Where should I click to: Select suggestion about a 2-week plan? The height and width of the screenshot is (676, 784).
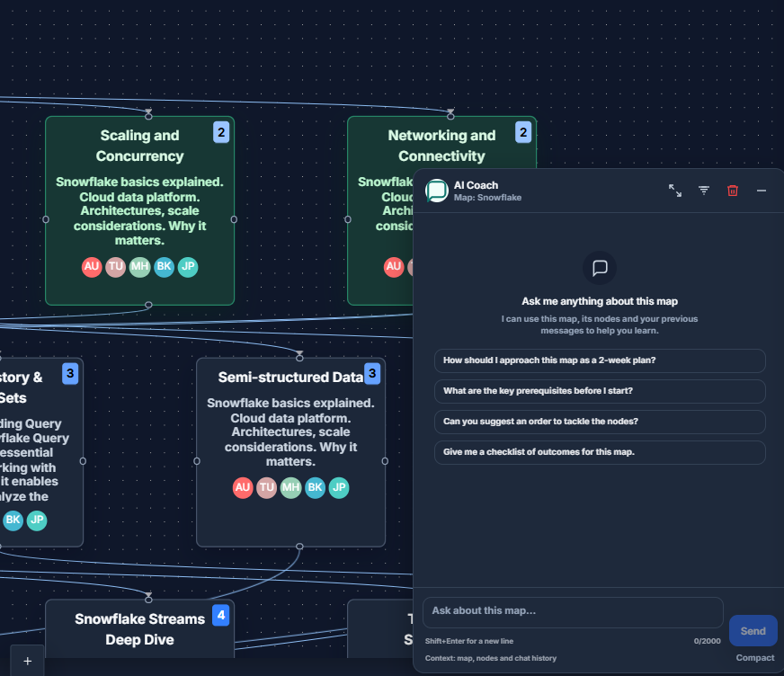click(600, 360)
